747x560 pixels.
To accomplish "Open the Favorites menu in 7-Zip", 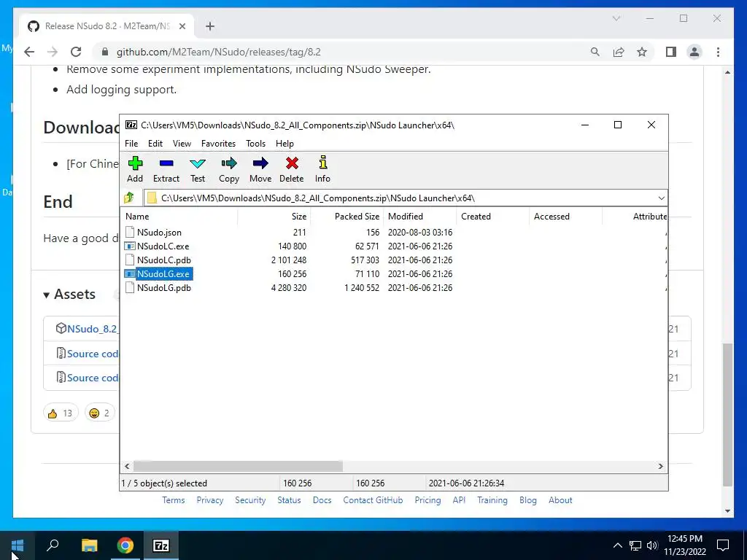I will coord(218,144).
